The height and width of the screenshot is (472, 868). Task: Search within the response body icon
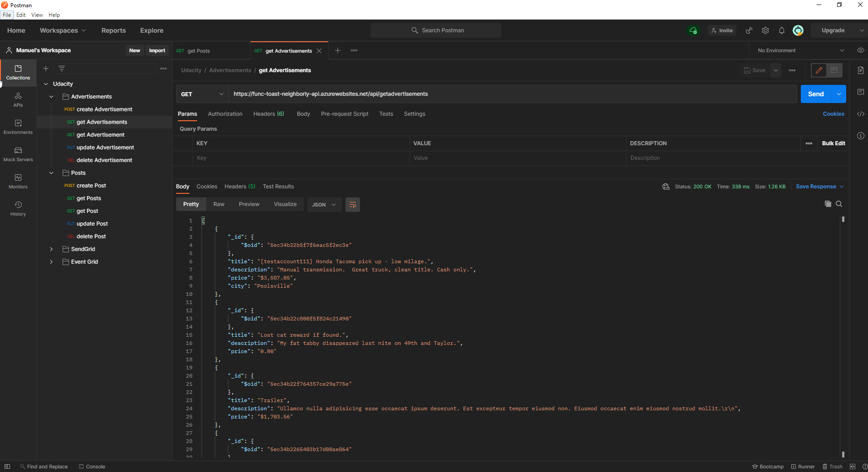click(839, 204)
